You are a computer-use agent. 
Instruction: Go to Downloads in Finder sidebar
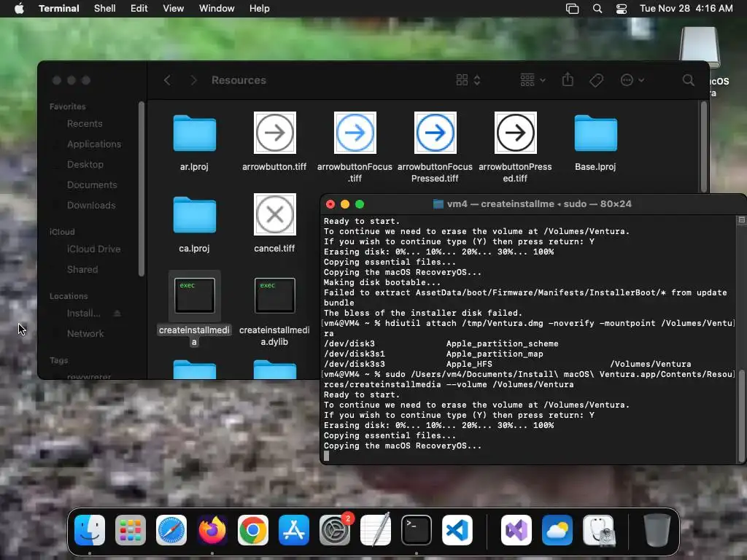point(91,205)
